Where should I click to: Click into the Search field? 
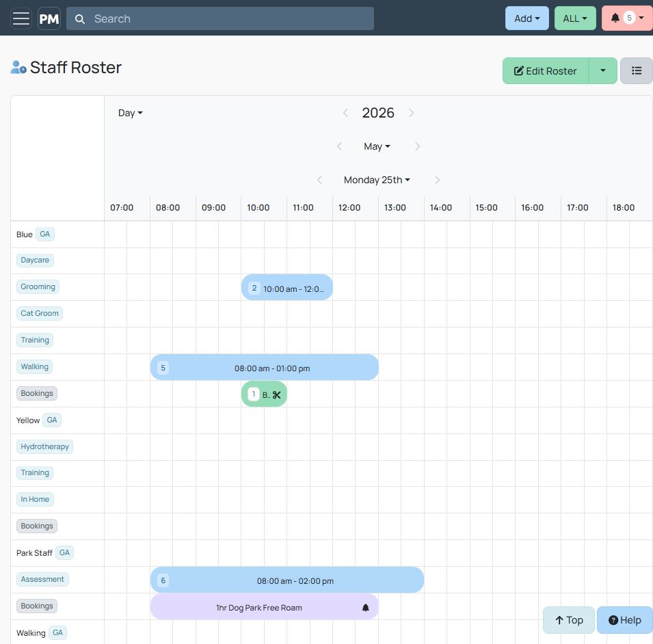tap(220, 18)
